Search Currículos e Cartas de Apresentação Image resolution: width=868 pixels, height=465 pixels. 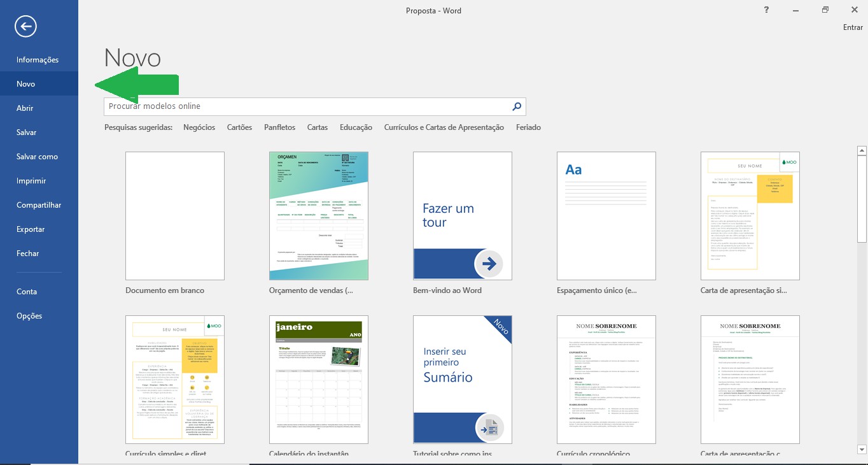click(444, 127)
